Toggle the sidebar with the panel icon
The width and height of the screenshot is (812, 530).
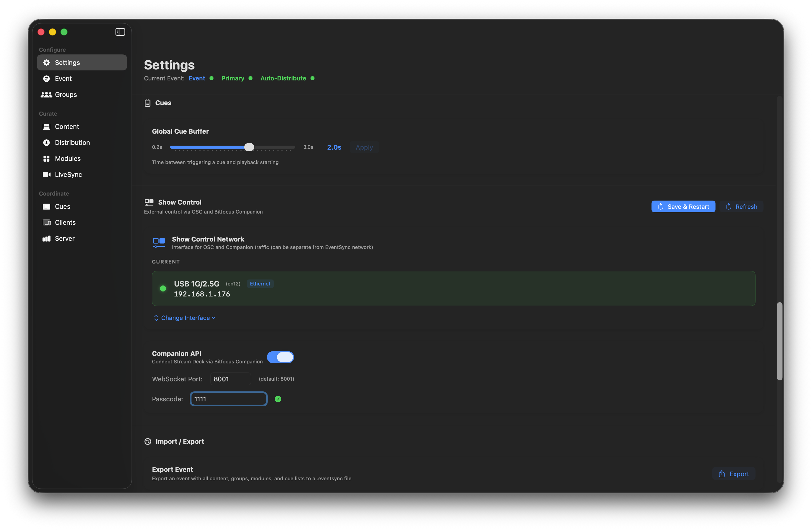pyautogui.click(x=120, y=32)
